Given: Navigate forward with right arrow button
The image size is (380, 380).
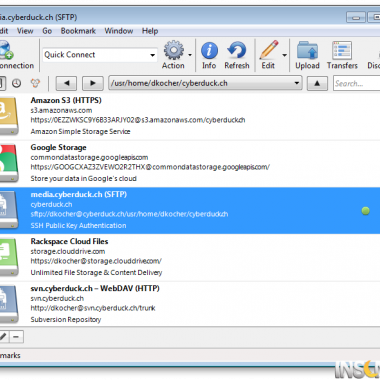Looking at the screenshot, I should tap(93, 83).
